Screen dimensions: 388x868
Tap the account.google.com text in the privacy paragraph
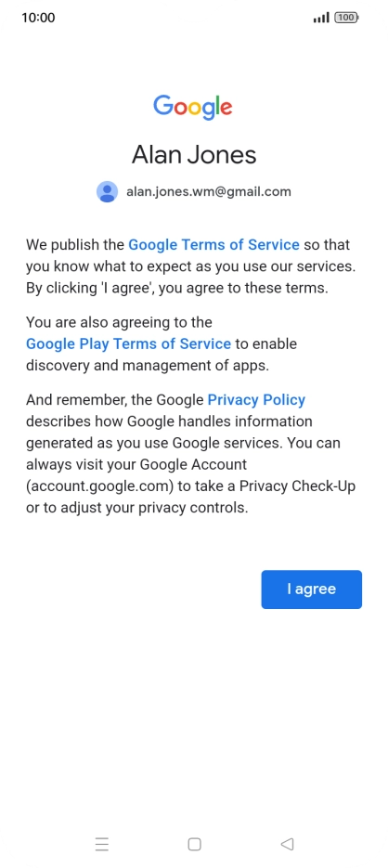(99, 486)
